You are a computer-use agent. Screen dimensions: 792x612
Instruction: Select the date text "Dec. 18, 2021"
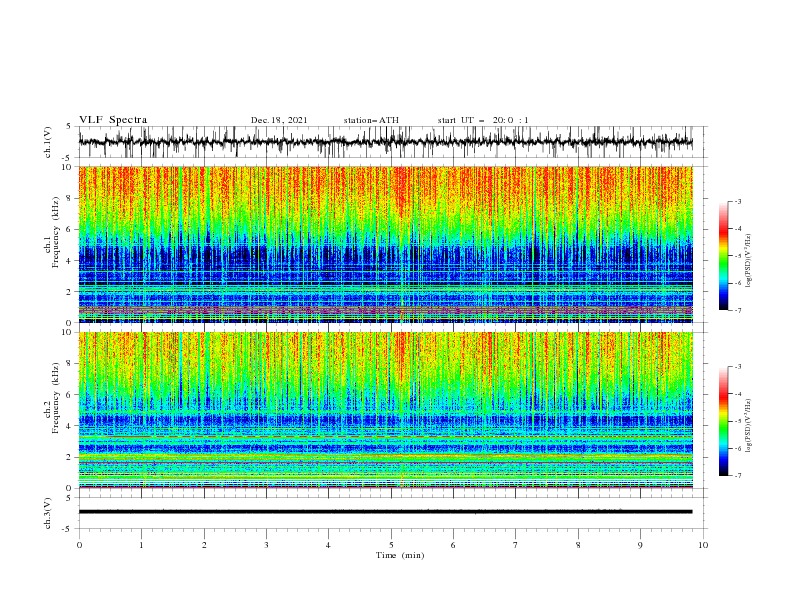click(279, 120)
